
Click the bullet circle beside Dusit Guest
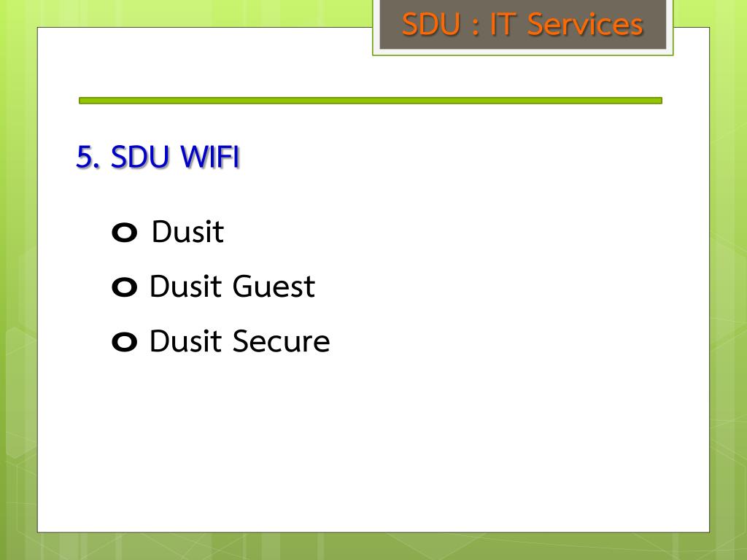click(124, 287)
